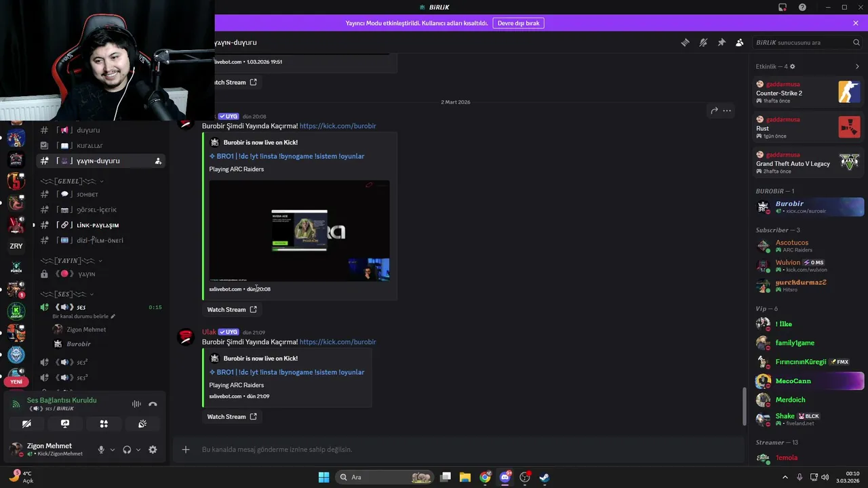
Task: Disconnect from voice with hang-up icon
Action: pos(153,404)
